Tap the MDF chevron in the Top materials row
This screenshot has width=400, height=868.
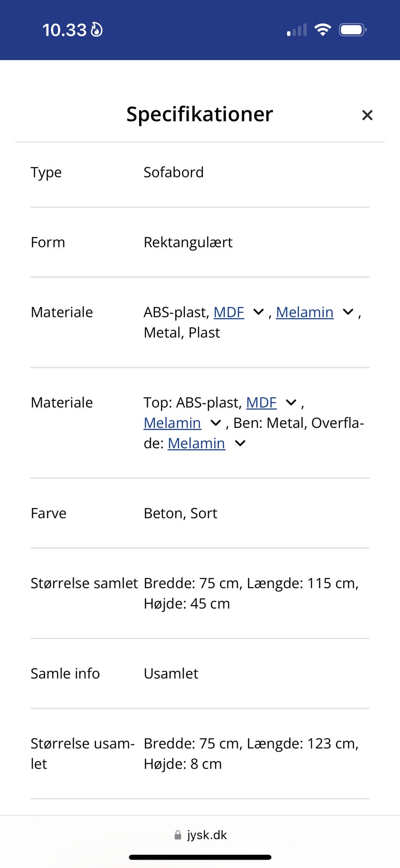[290, 403]
